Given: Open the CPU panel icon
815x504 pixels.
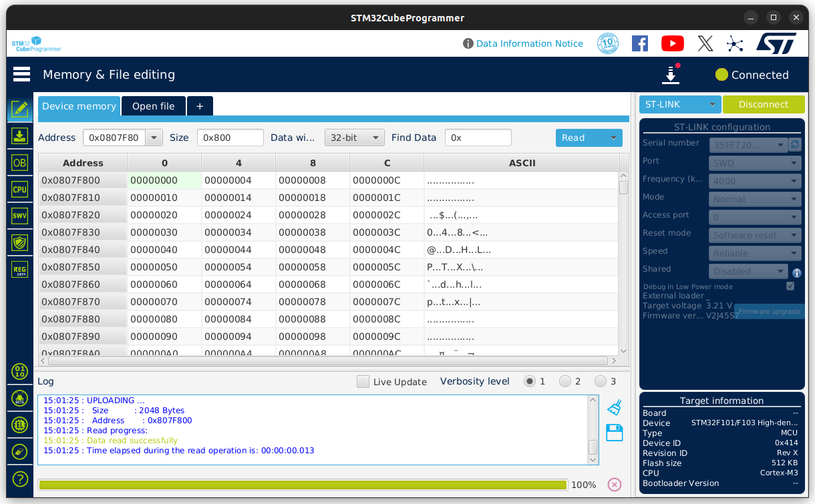Looking at the screenshot, I should [x=20, y=189].
